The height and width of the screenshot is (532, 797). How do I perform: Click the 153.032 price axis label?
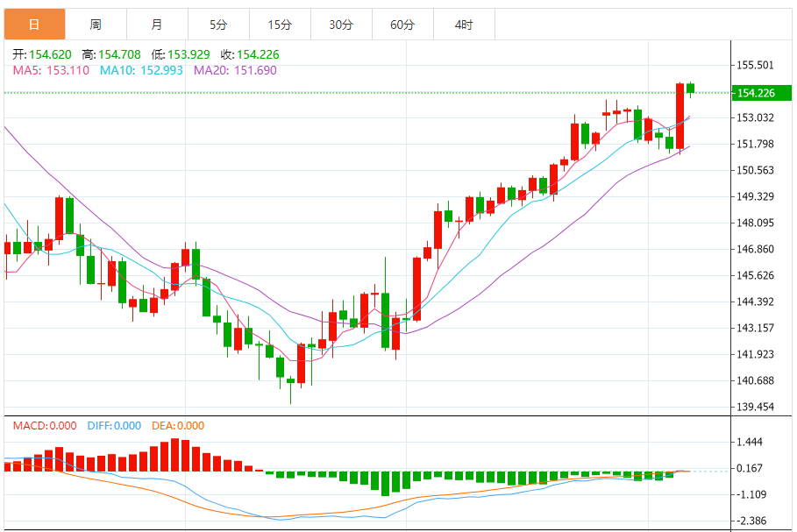pyautogui.click(x=755, y=118)
